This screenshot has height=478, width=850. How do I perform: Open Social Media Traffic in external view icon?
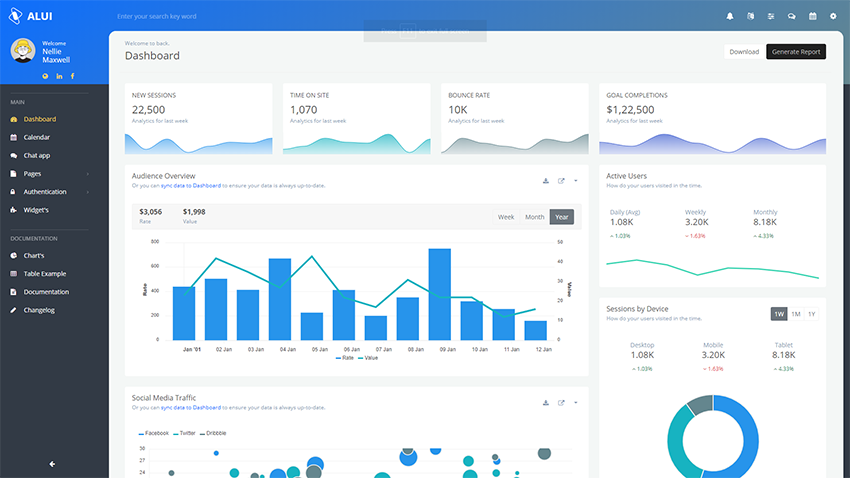561,403
